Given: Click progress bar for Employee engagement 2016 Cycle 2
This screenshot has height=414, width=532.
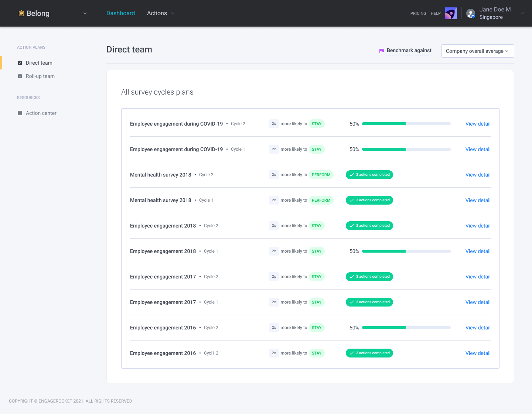Looking at the screenshot, I should (406, 328).
